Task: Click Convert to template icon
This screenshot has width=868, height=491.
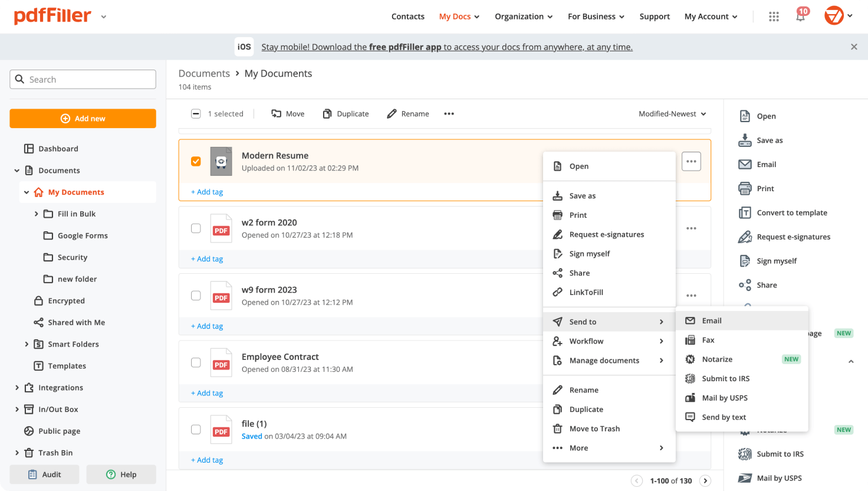Action: coord(745,213)
